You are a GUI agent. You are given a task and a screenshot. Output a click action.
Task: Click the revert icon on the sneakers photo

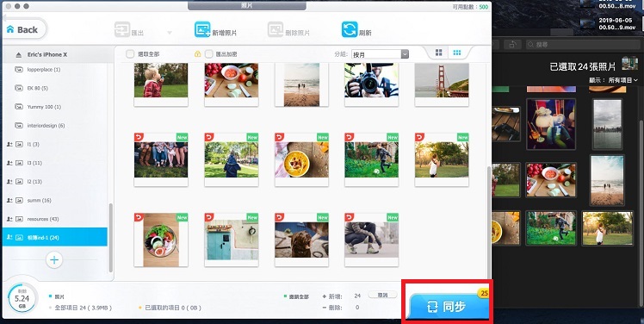point(349,217)
